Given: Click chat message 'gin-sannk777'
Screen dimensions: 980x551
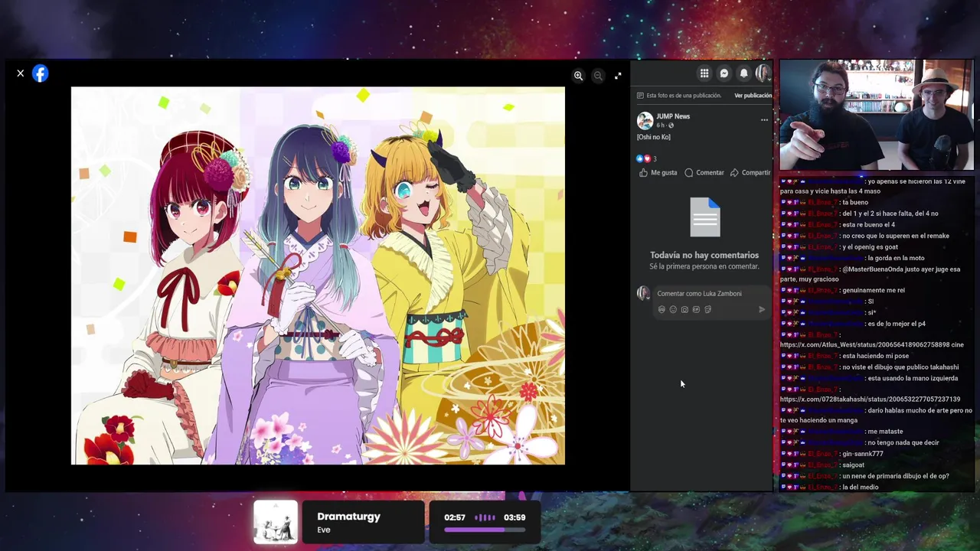Looking at the screenshot, I should [862, 455].
